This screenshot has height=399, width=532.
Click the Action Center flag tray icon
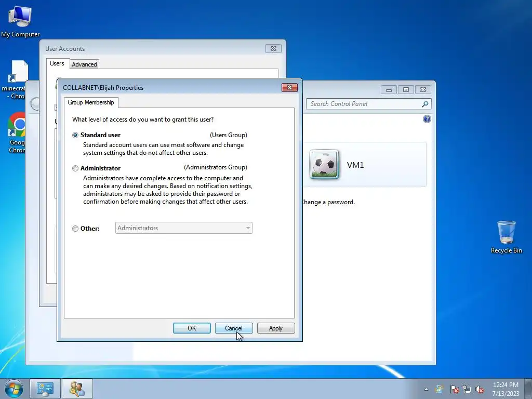[454, 389]
